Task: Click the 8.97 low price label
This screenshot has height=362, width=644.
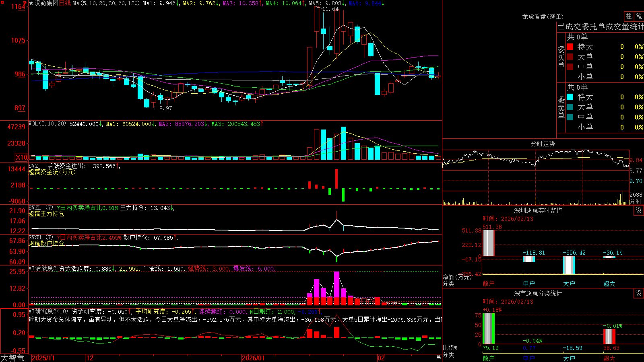Action: coord(165,108)
